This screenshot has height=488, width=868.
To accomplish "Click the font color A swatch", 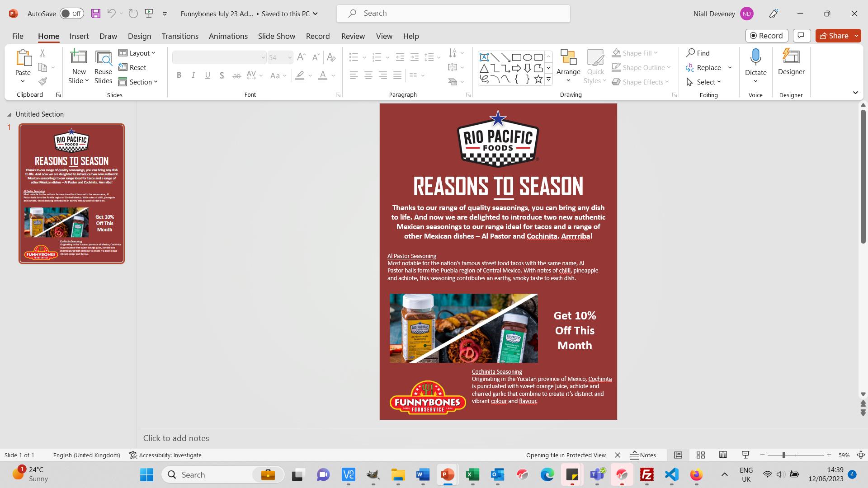I will (322, 75).
